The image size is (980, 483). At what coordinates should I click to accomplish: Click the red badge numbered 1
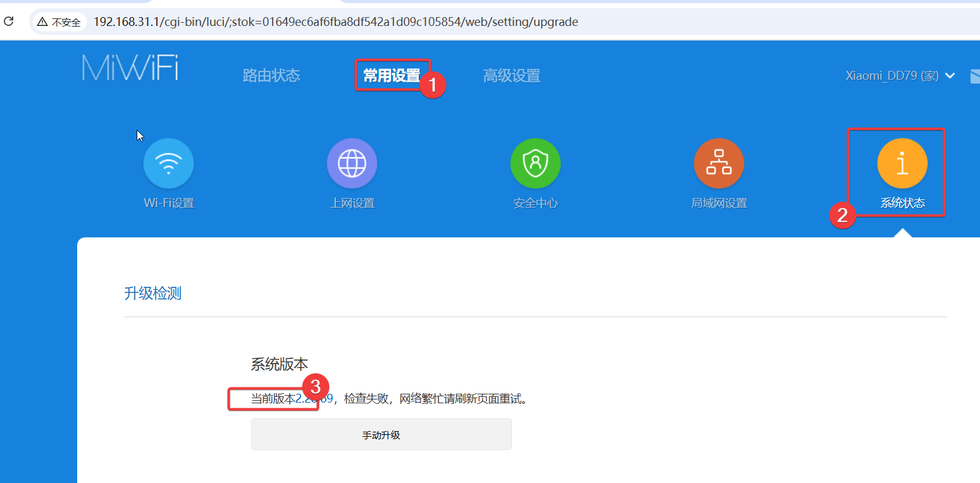coord(433,85)
